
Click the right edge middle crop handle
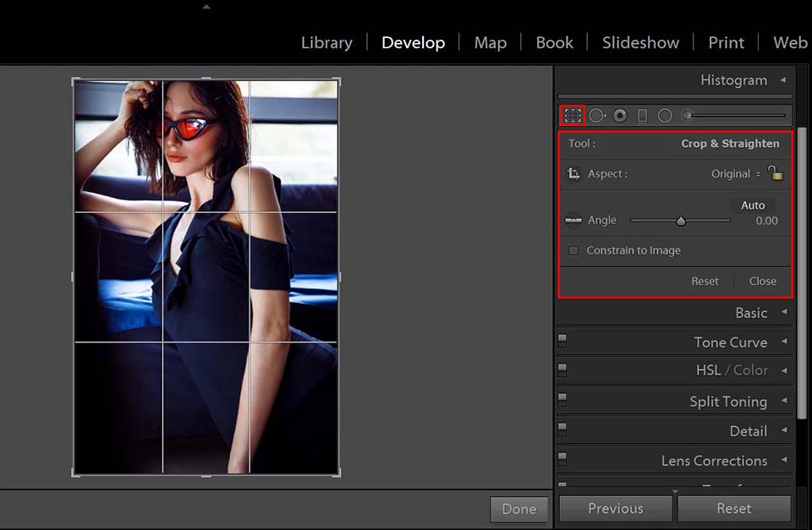339,277
